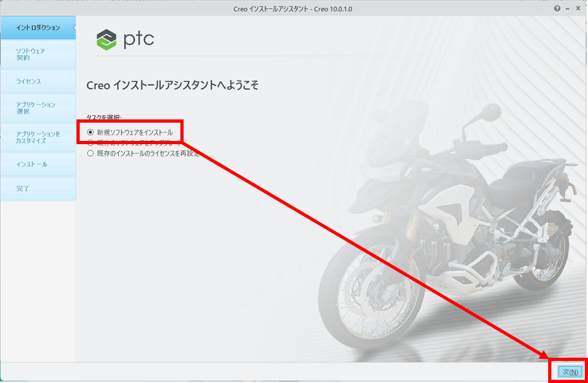This screenshot has width=588, height=383.
Task: Select 新規ソフトウェアをインストール radio button
Action: [x=90, y=132]
